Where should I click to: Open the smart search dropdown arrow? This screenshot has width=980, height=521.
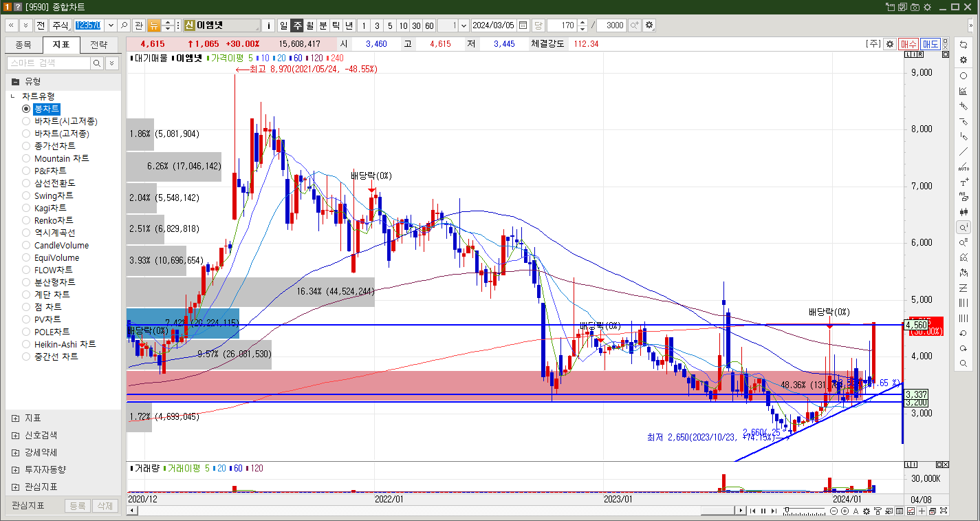coord(111,63)
